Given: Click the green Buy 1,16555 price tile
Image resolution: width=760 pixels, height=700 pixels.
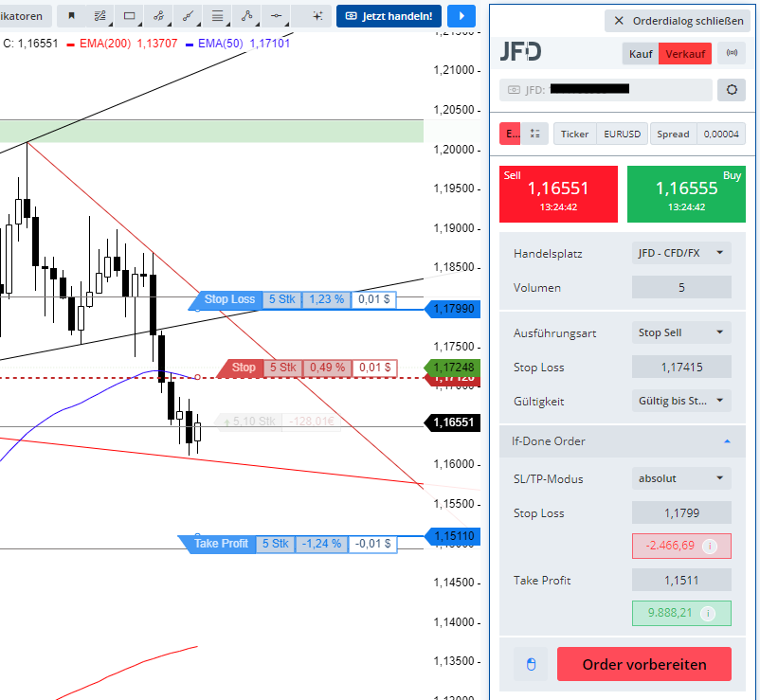Looking at the screenshot, I should [686, 194].
